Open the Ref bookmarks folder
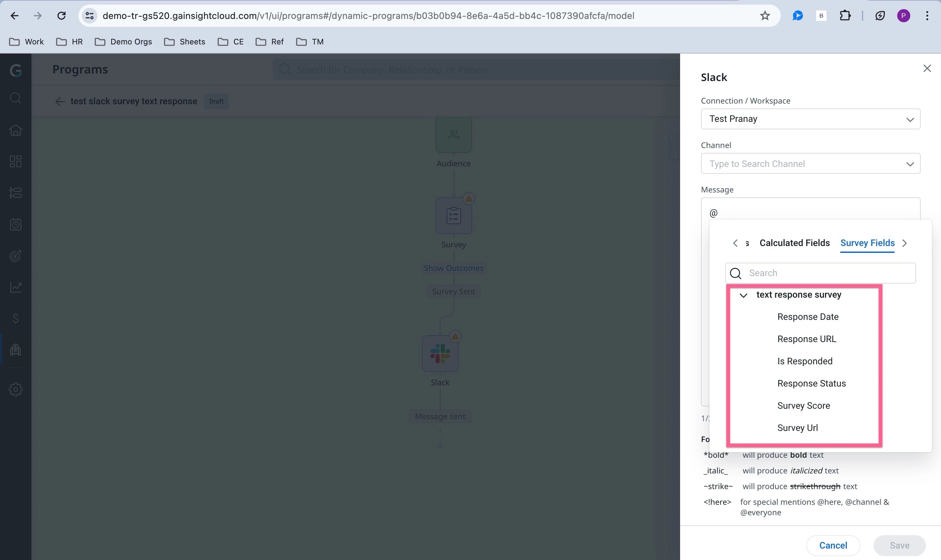Viewport: 941px width, 560px height. [x=270, y=41]
